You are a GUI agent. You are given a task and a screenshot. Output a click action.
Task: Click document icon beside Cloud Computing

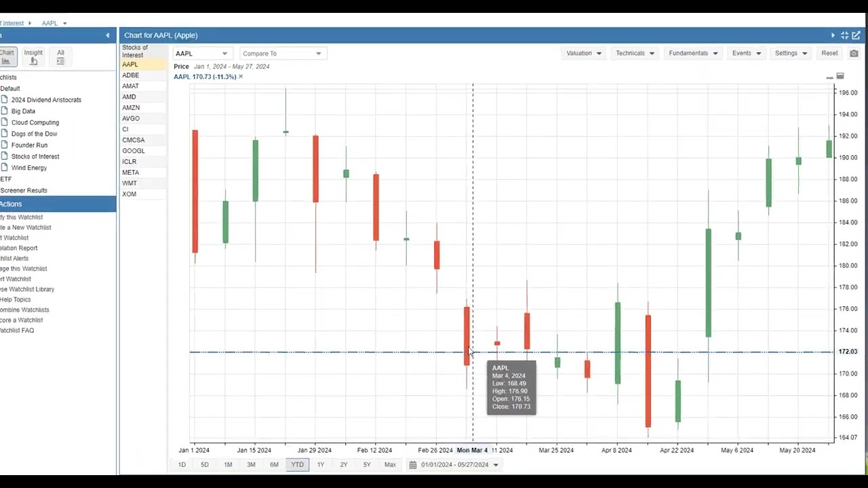click(x=4, y=123)
